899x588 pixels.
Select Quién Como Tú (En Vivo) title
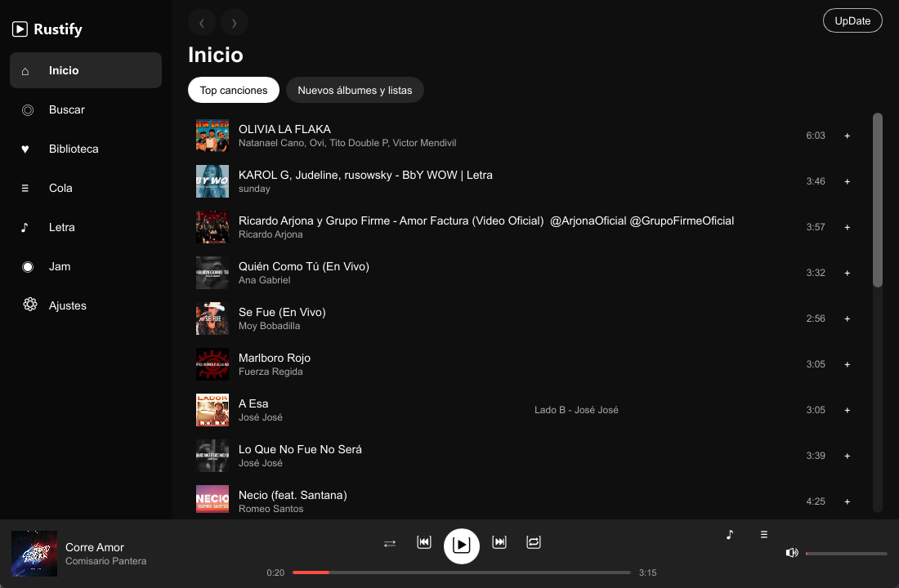click(x=304, y=266)
